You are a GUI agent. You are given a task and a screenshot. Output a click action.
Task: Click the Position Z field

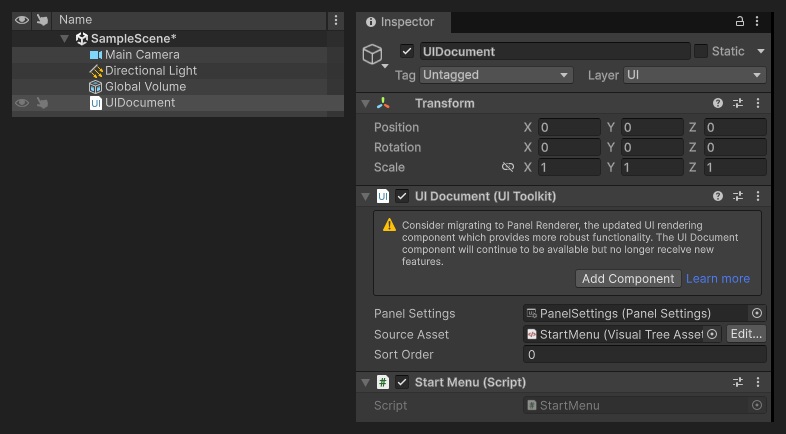click(735, 127)
